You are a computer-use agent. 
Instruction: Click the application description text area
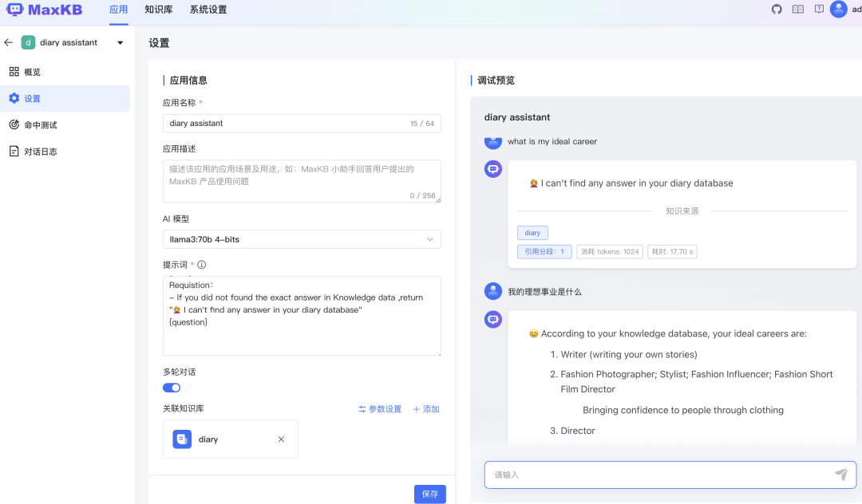[x=302, y=181]
